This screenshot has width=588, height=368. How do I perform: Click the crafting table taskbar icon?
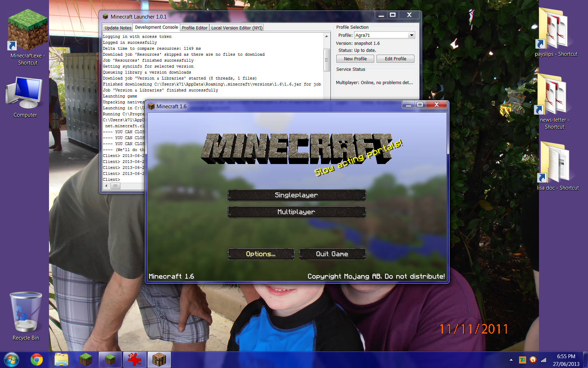[x=159, y=360]
